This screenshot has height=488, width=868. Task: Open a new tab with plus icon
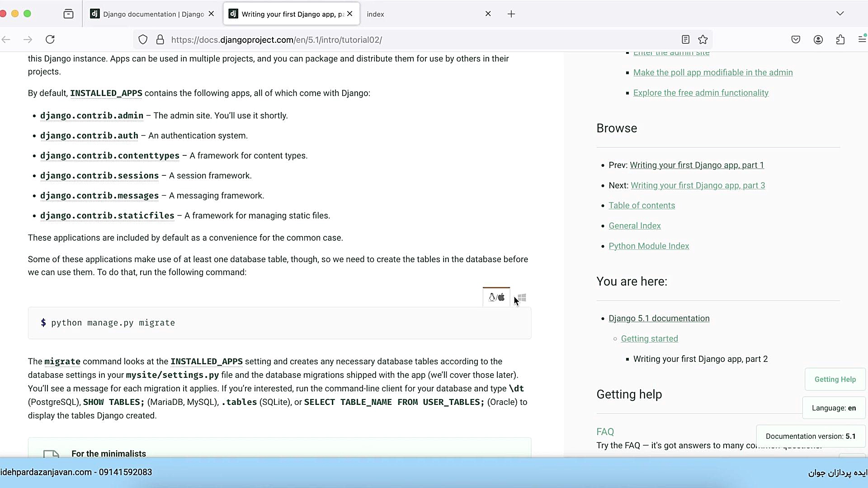pos(511,14)
